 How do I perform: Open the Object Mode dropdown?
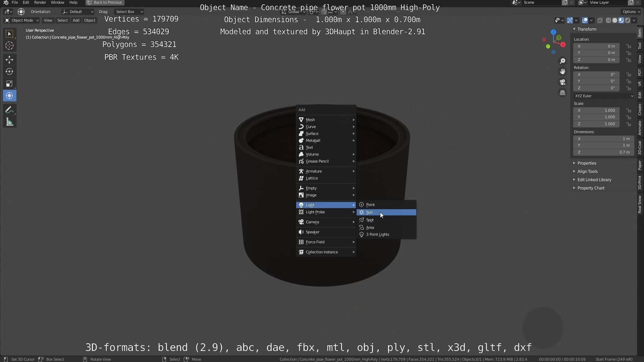tap(22, 20)
